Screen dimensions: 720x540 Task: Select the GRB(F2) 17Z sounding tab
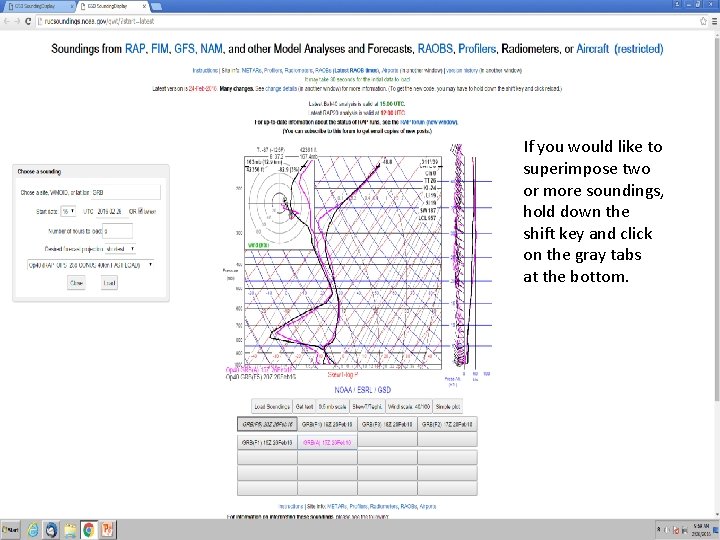pyautogui.click(x=447, y=424)
